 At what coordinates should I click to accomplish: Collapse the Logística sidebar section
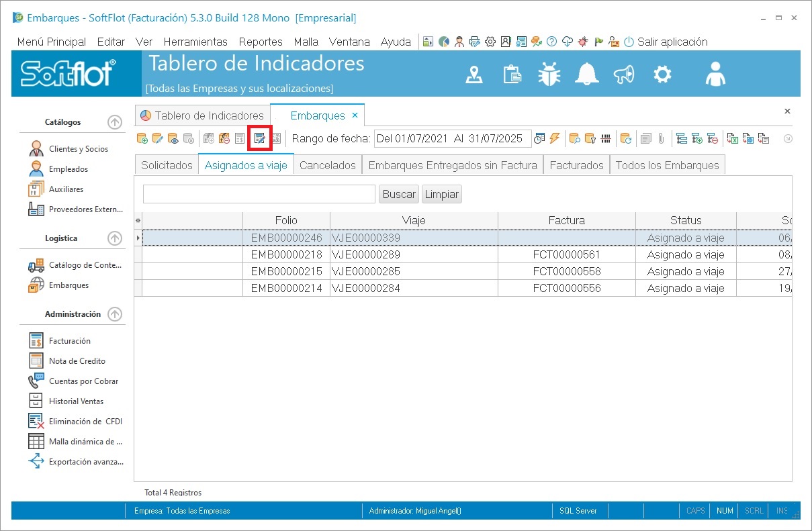[115, 238]
